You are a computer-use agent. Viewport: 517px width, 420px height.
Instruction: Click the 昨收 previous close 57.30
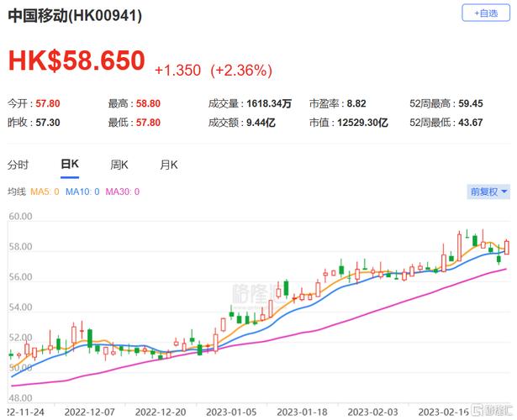click(48, 123)
